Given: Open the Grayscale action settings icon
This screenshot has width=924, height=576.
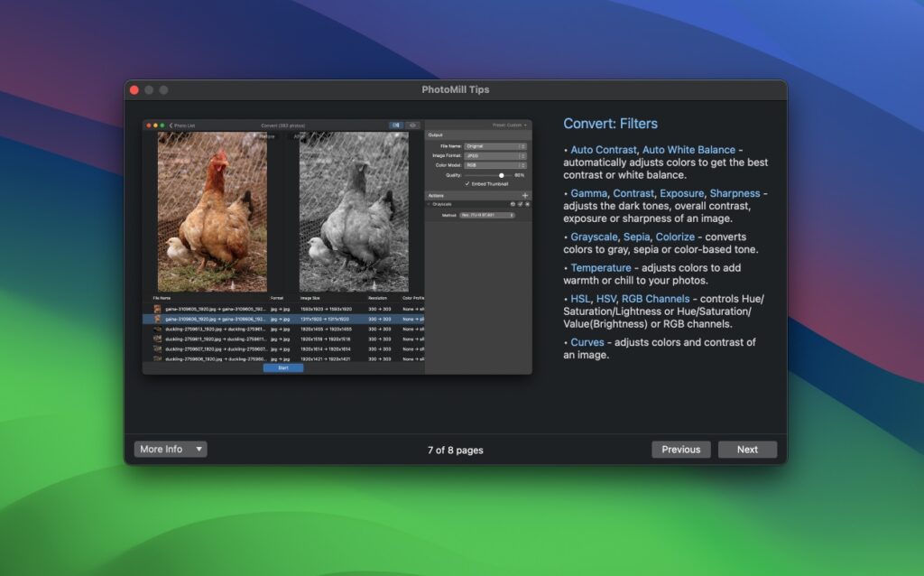Looking at the screenshot, I should click(x=513, y=204).
